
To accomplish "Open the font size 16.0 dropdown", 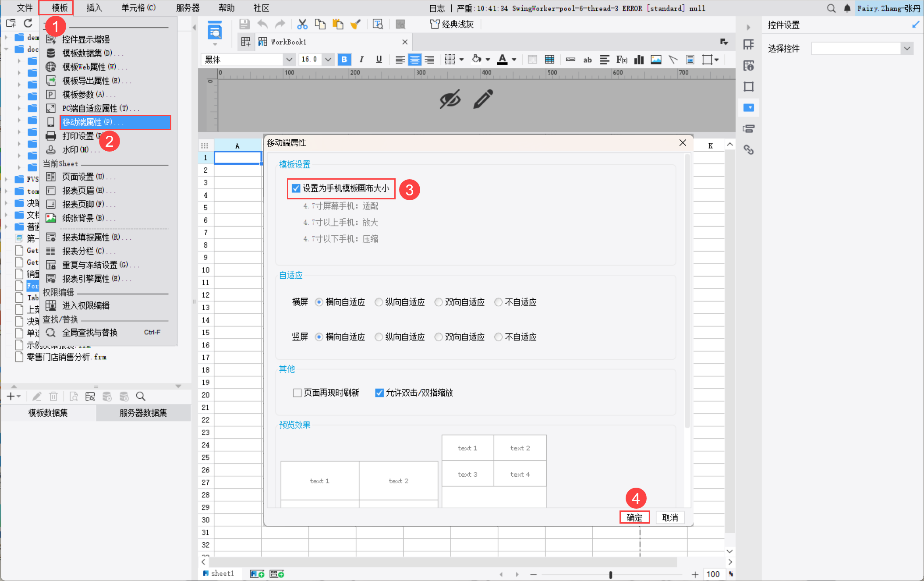I will 328,60.
